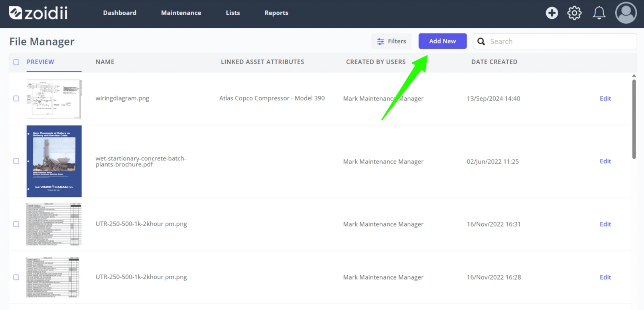Click the date 13/Sep/2024 14:40
The width and height of the screenshot is (644, 310).
click(494, 99)
